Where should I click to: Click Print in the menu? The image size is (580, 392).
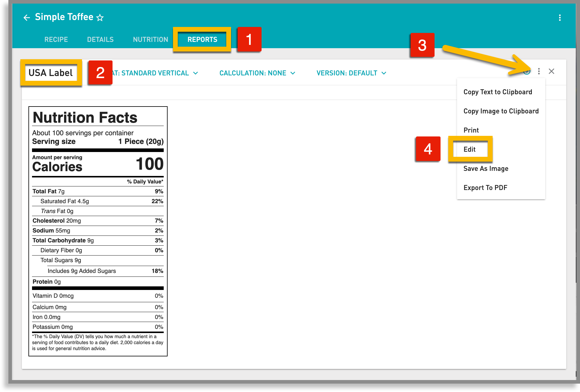[471, 130]
